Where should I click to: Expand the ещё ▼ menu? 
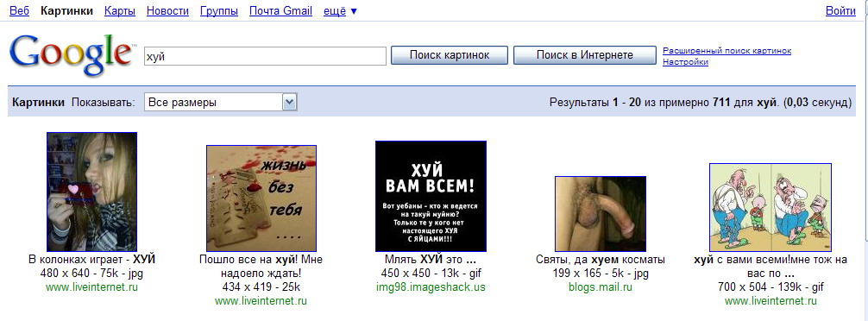pos(341,11)
